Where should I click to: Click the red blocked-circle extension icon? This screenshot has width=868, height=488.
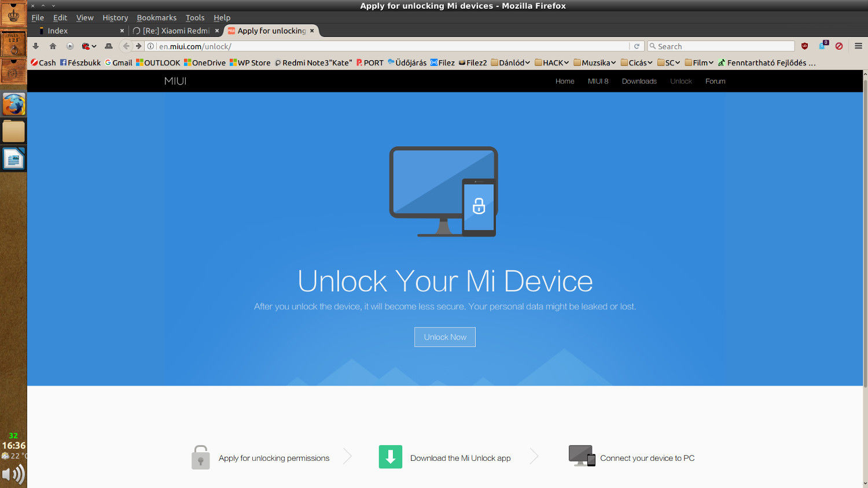click(839, 46)
